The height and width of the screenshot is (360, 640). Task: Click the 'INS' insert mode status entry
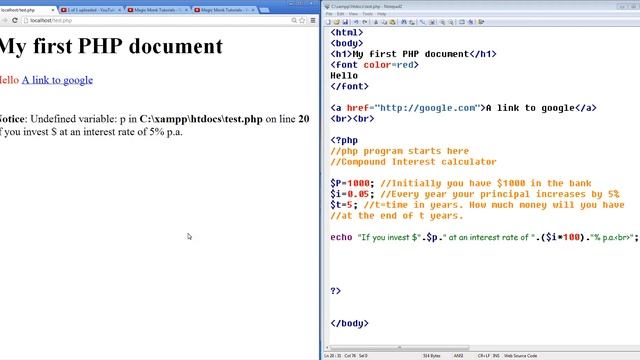[x=496, y=356]
